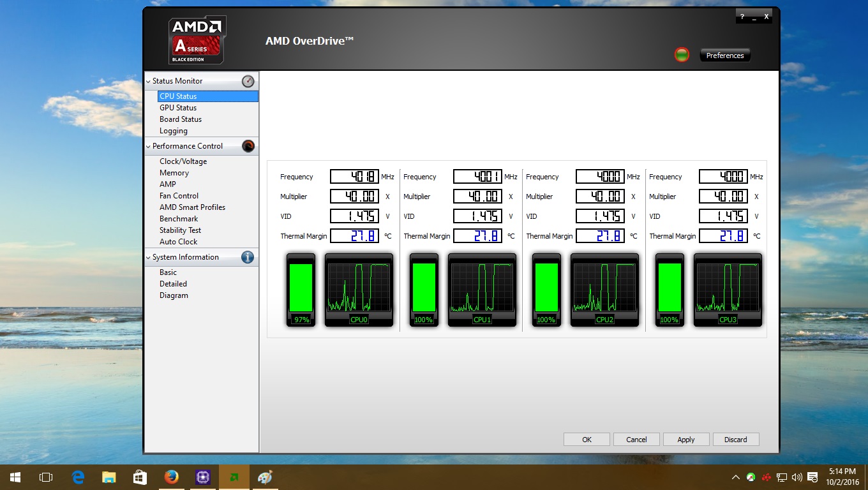
Task: Open the Preferences dialog
Action: [x=725, y=55]
